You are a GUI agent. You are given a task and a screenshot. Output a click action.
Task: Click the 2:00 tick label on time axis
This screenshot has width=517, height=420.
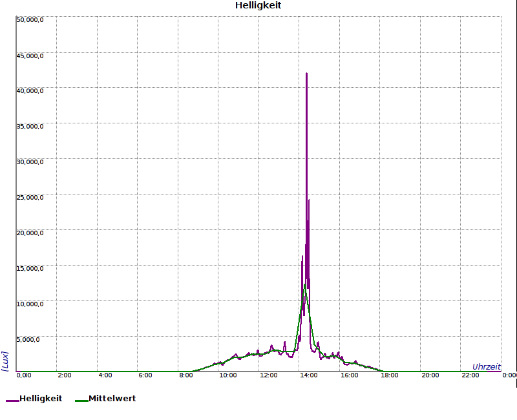pyautogui.click(x=65, y=375)
